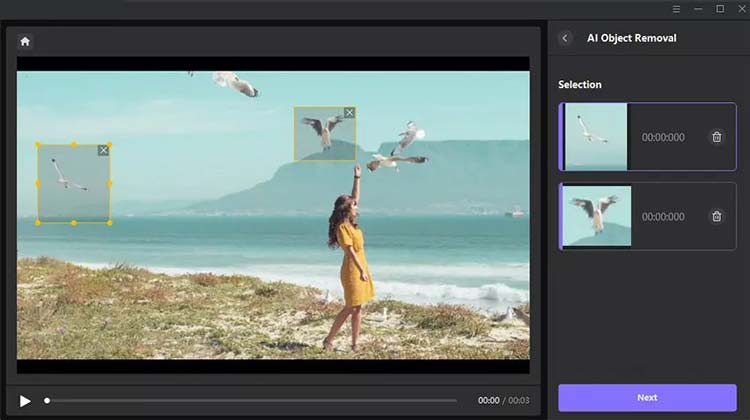
Task: Click top-middle handle of left selection box
Action: pyautogui.click(x=74, y=145)
